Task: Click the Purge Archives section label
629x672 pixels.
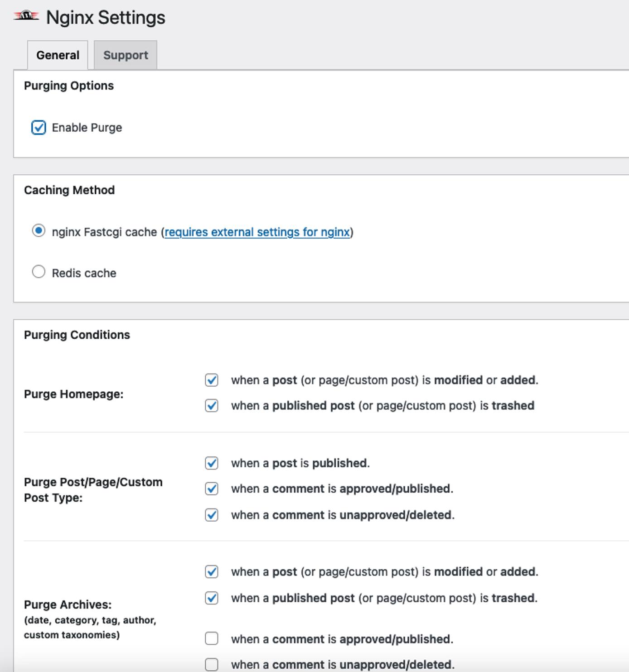Action: point(63,604)
